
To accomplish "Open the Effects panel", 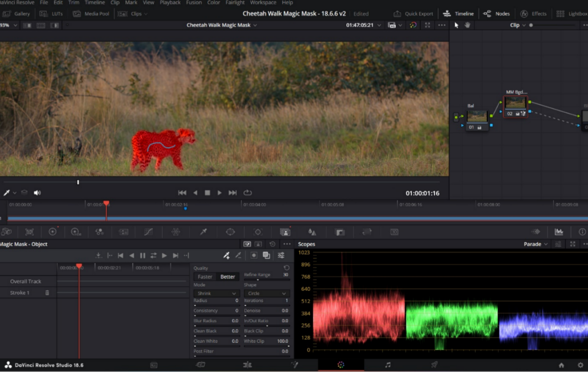I will (x=533, y=14).
